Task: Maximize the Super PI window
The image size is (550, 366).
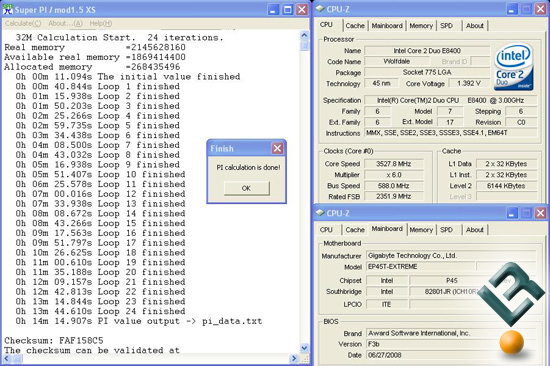Action: pyautogui.click(x=288, y=9)
